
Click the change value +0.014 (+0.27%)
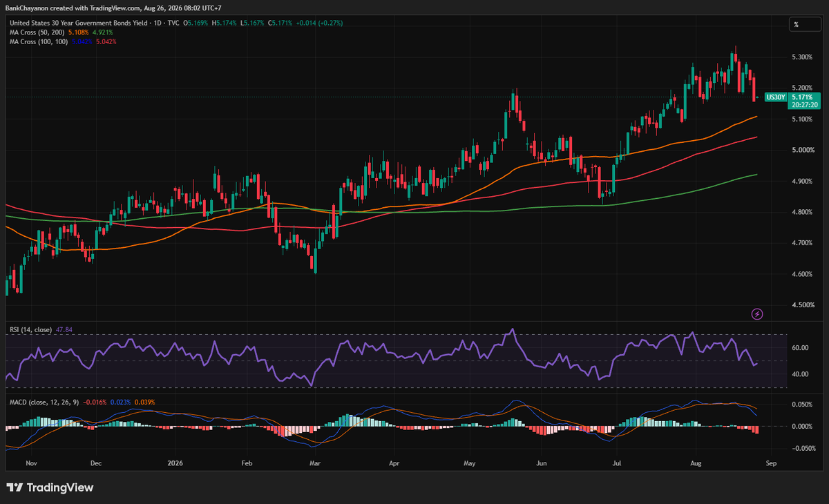[x=319, y=23]
